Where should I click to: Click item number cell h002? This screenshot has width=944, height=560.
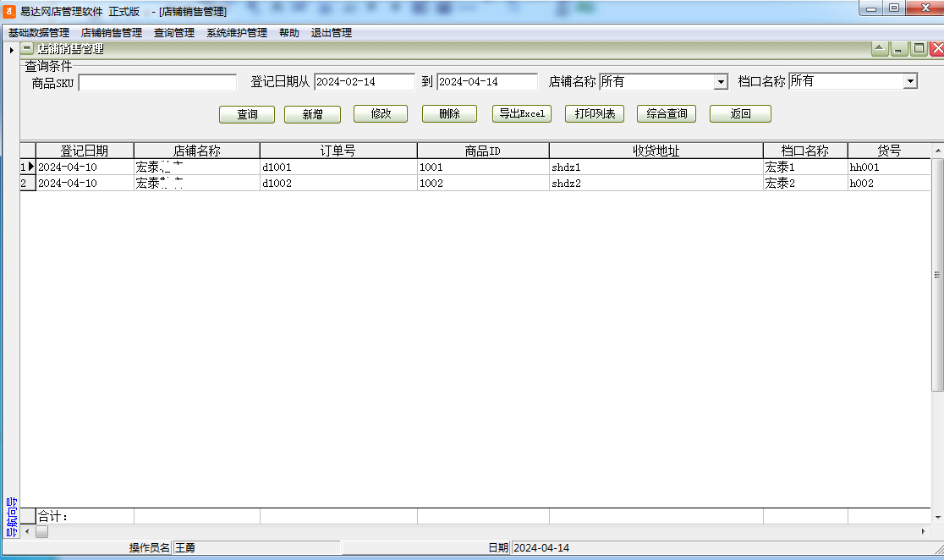tap(889, 183)
